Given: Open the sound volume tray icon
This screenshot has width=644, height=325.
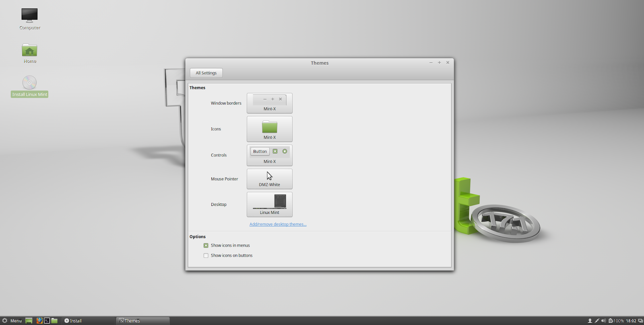Looking at the screenshot, I should pos(603,321).
